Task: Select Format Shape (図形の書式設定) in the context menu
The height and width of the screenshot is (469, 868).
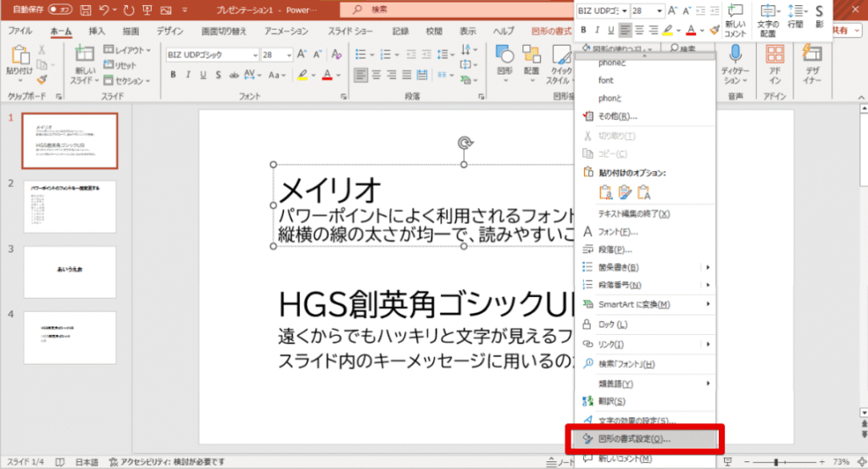Action: coord(645,439)
